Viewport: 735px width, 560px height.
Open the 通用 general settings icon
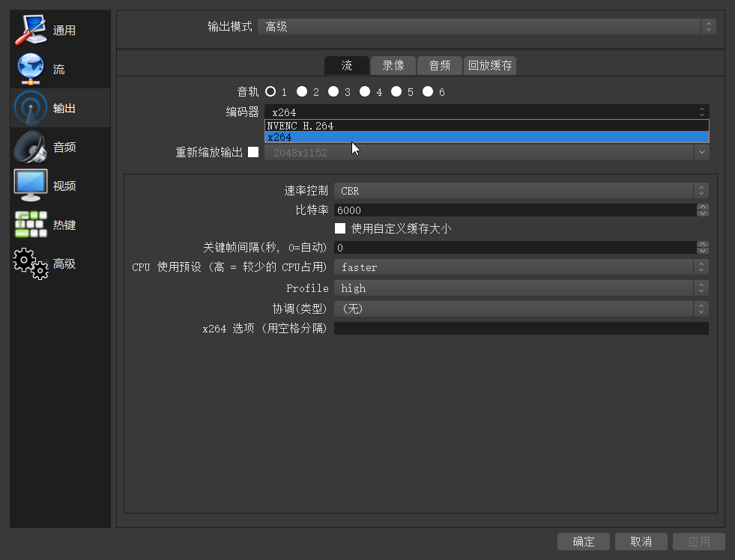pos(31,30)
